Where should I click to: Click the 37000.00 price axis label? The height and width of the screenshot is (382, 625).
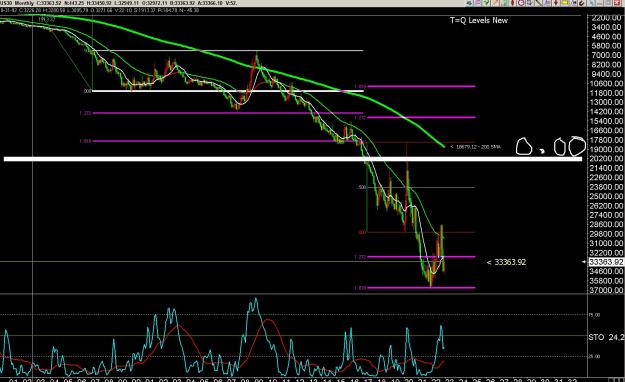point(605,290)
